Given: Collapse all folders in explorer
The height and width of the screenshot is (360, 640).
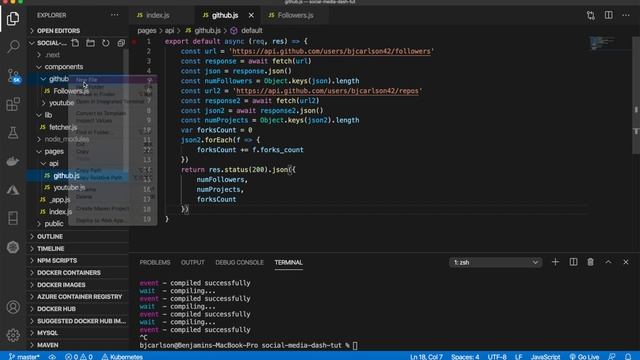Looking at the screenshot, I should click(x=121, y=43).
